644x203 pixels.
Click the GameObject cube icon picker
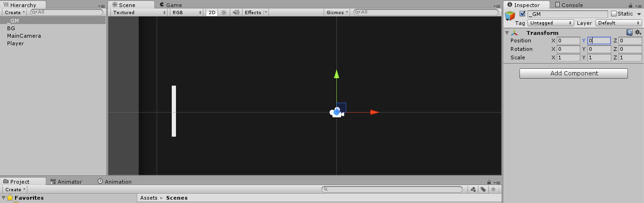coord(510,16)
